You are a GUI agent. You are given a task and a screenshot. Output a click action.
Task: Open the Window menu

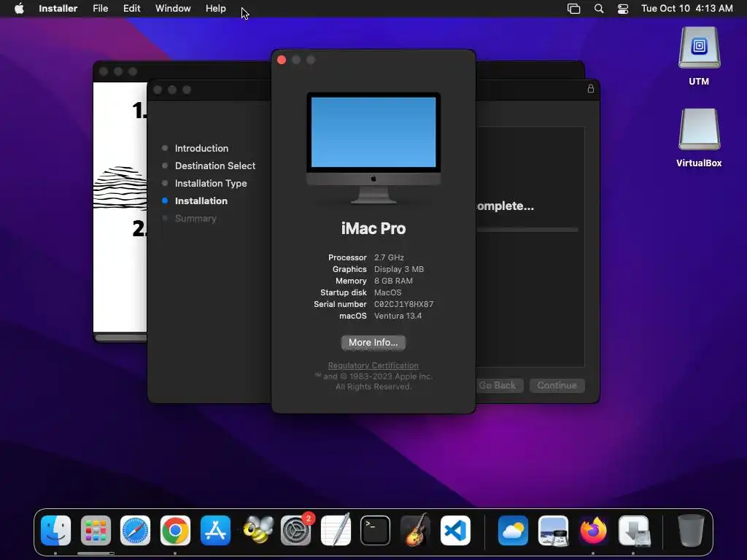(173, 9)
